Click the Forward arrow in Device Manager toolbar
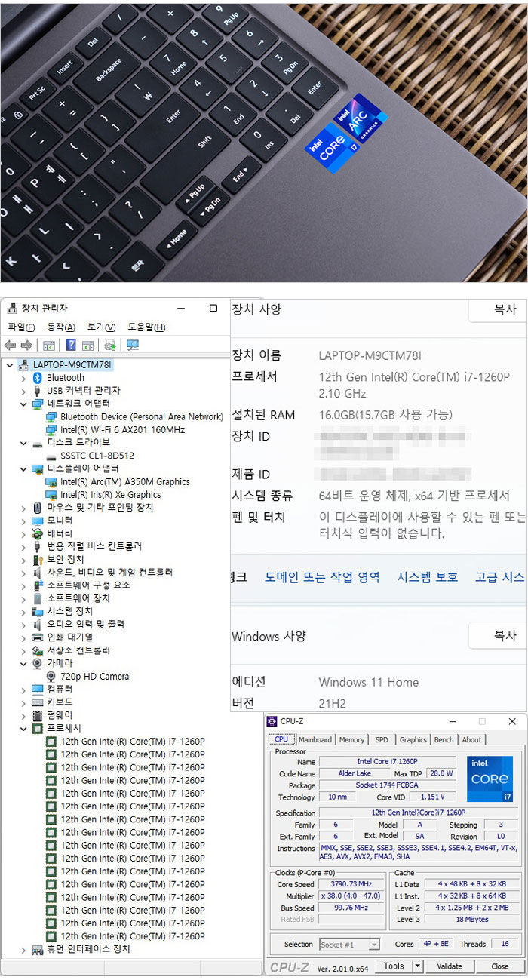528x980 pixels. point(26,346)
